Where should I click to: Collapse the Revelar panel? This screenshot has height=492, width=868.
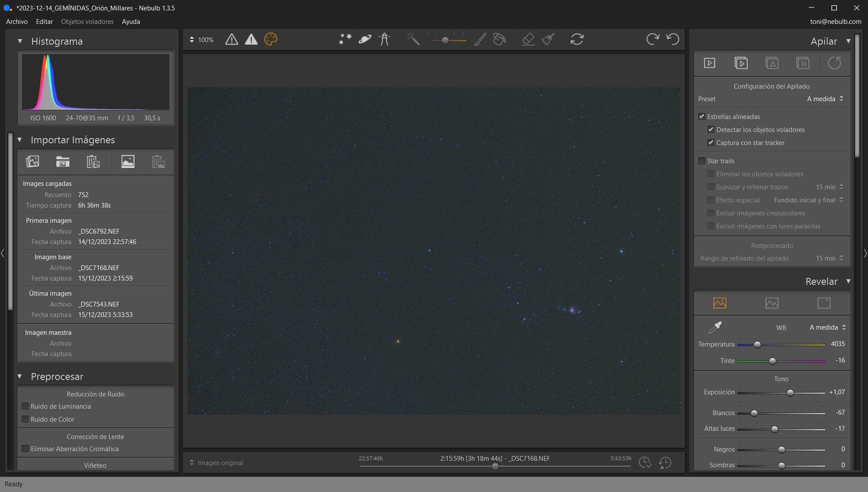click(x=848, y=281)
